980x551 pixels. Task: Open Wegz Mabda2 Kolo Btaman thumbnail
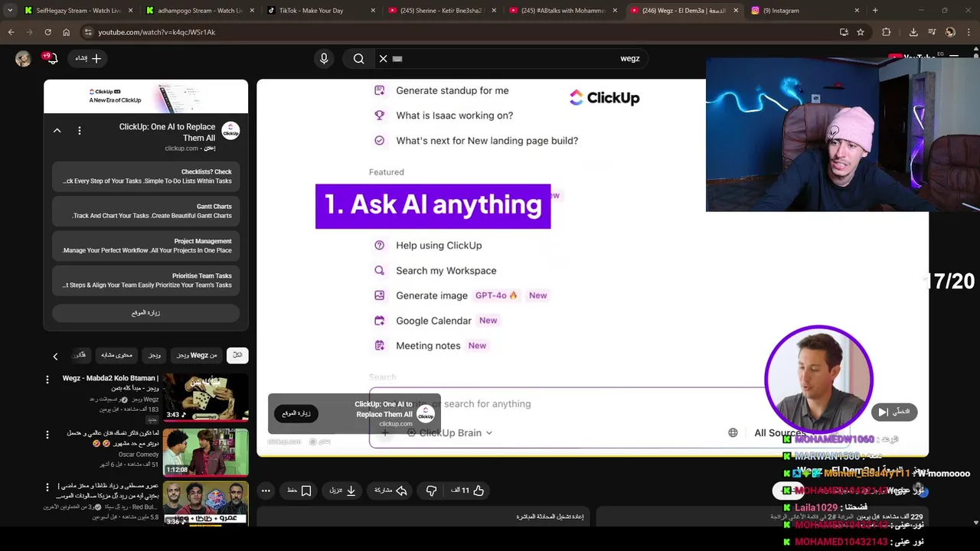205,397
